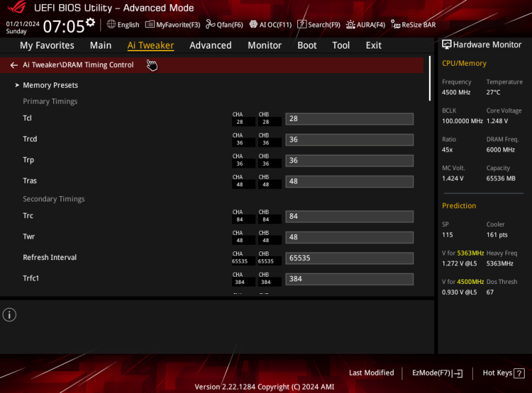Image resolution: width=532 pixels, height=393 pixels.
Task: Switch to EzMode(F7)
Action: 438,373
